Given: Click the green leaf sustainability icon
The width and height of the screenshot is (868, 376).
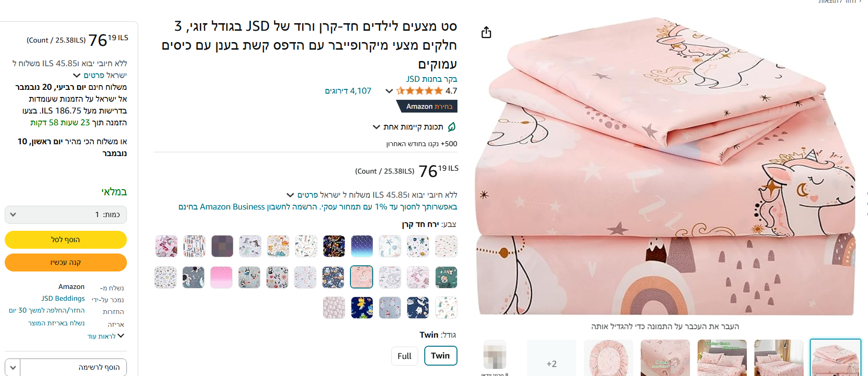Looking at the screenshot, I should [x=452, y=127].
